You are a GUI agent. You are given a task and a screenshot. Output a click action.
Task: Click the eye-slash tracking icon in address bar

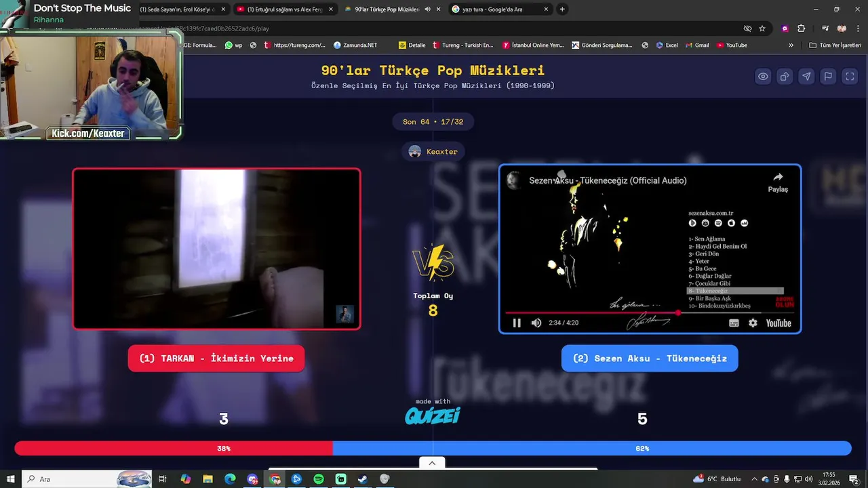(x=747, y=28)
